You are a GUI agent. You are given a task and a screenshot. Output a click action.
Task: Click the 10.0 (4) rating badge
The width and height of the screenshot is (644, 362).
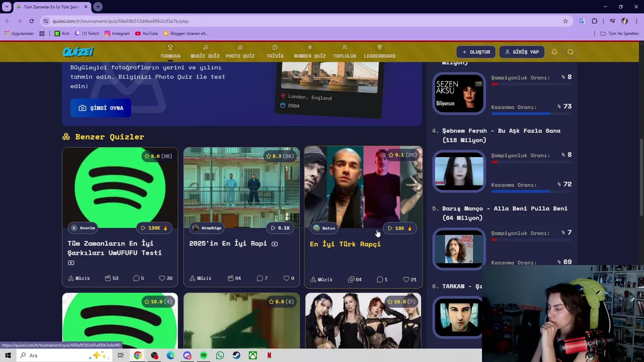tap(158, 302)
